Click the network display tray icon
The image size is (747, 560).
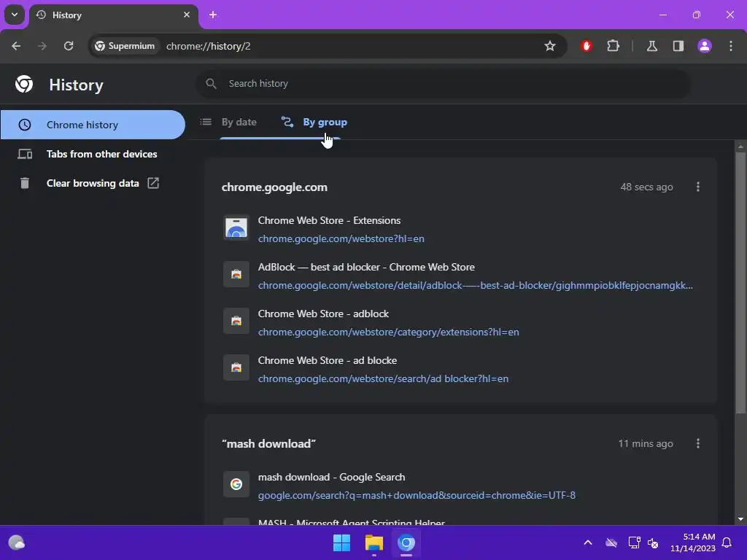point(634,542)
